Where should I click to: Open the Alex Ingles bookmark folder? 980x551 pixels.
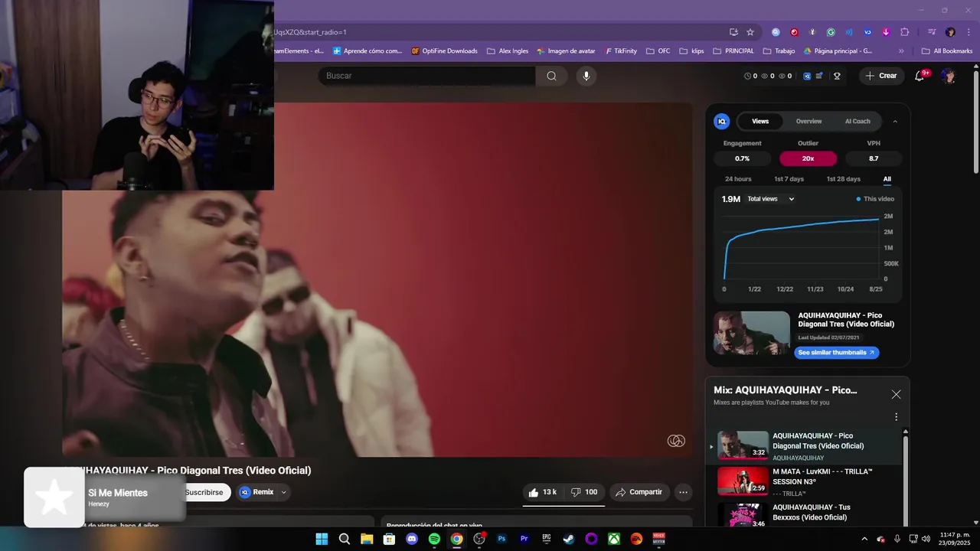point(507,51)
